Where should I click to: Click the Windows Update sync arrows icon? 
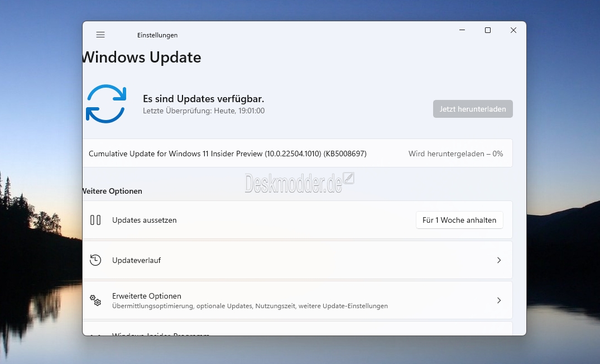[x=106, y=104]
